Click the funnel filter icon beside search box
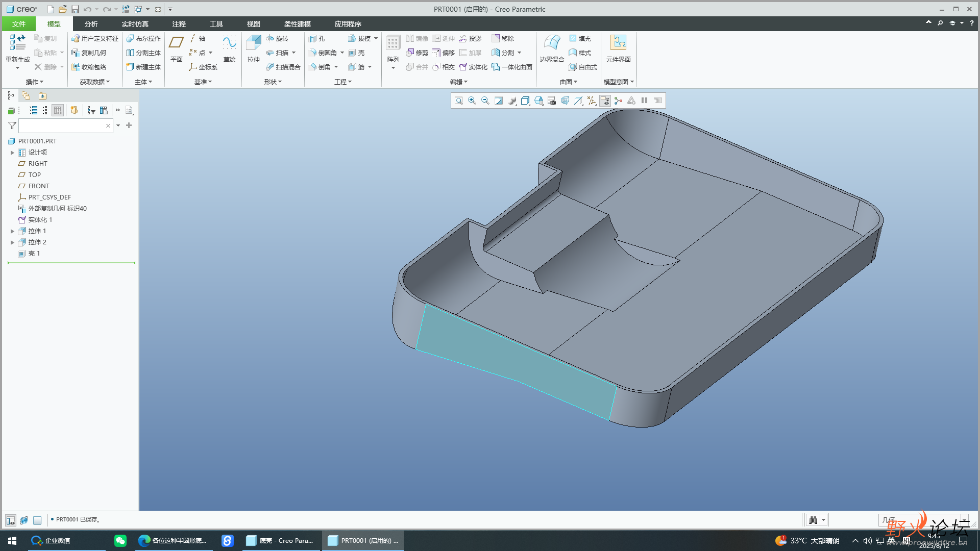Screen dimensions: 980x551 [12, 126]
